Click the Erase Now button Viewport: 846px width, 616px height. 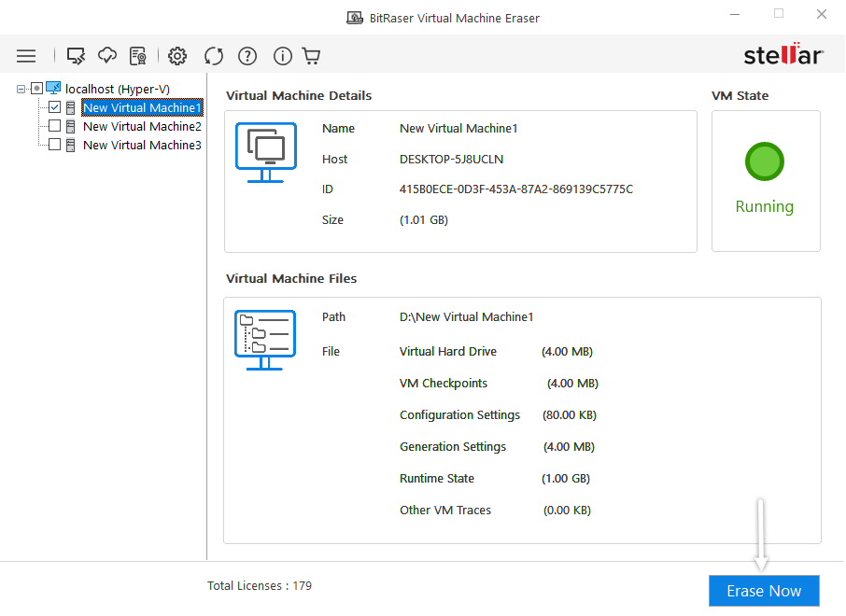pos(764,591)
